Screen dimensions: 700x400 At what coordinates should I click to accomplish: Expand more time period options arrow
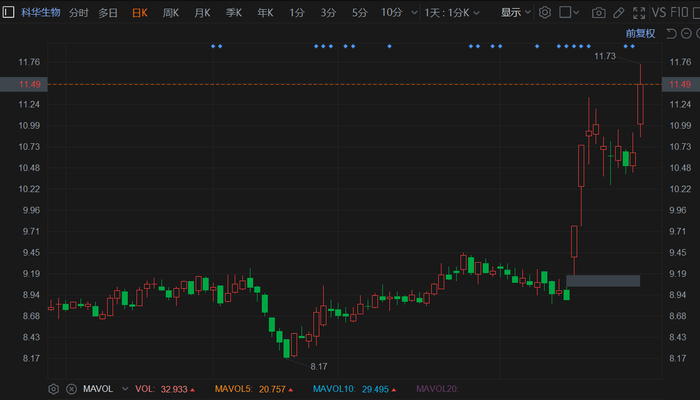[414, 13]
